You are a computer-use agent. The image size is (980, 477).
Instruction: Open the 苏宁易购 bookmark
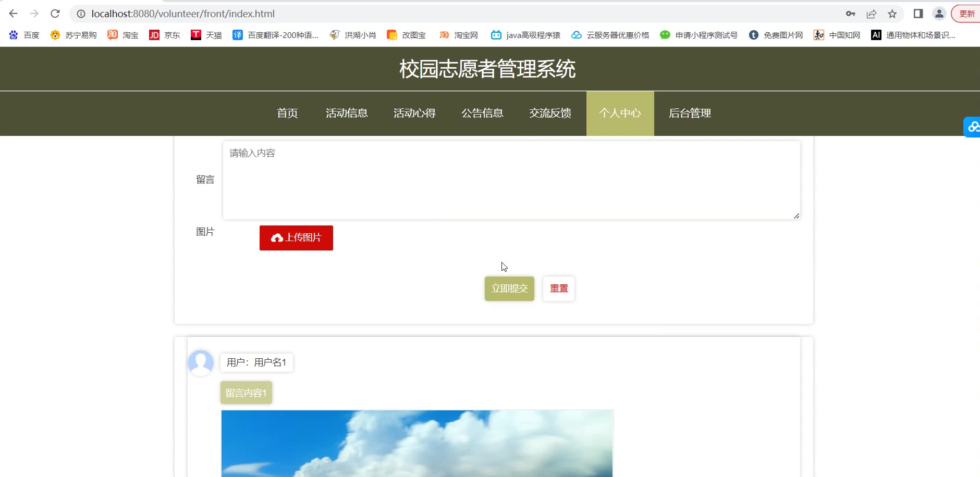click(x=73, y=35)
